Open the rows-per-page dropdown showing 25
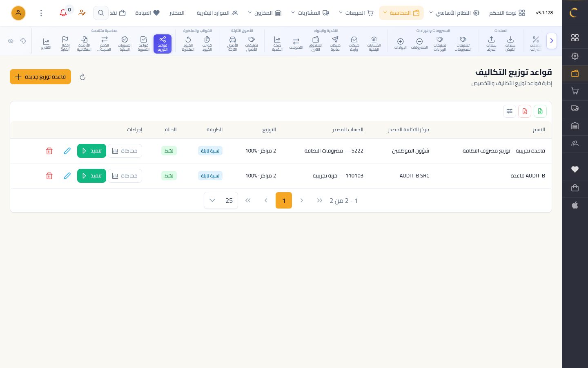The image size is (588, 368). (x=221, y=200)
